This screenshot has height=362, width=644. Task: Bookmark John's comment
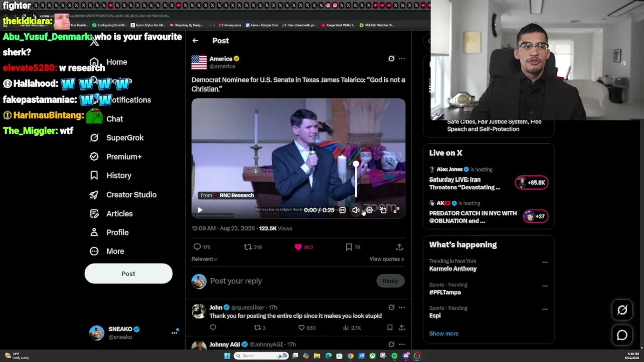coord(390,328)
